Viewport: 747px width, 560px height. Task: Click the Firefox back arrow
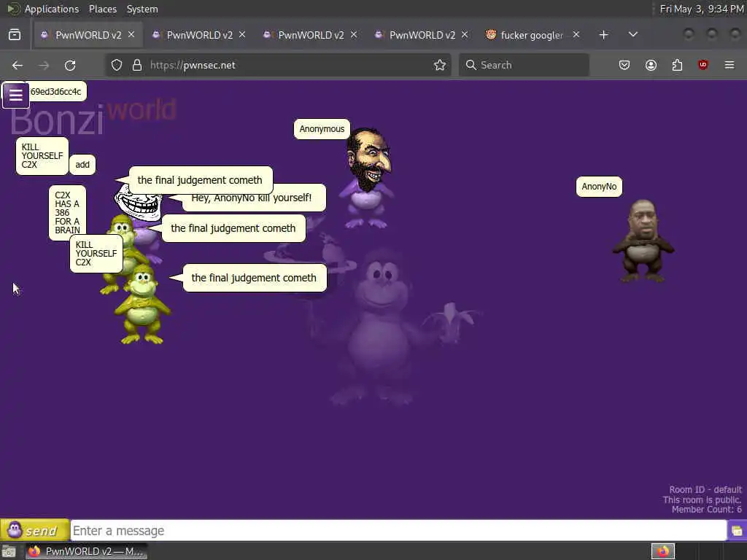18,65
